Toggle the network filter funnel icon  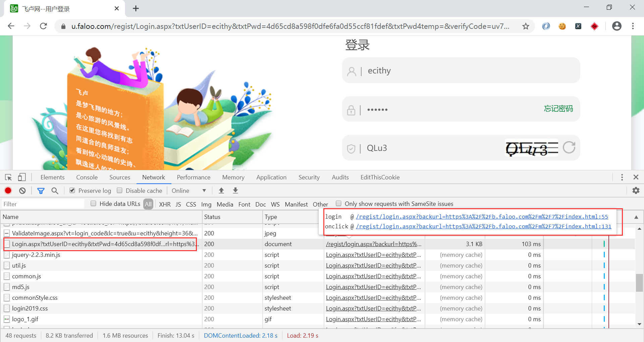click(41, 191)
